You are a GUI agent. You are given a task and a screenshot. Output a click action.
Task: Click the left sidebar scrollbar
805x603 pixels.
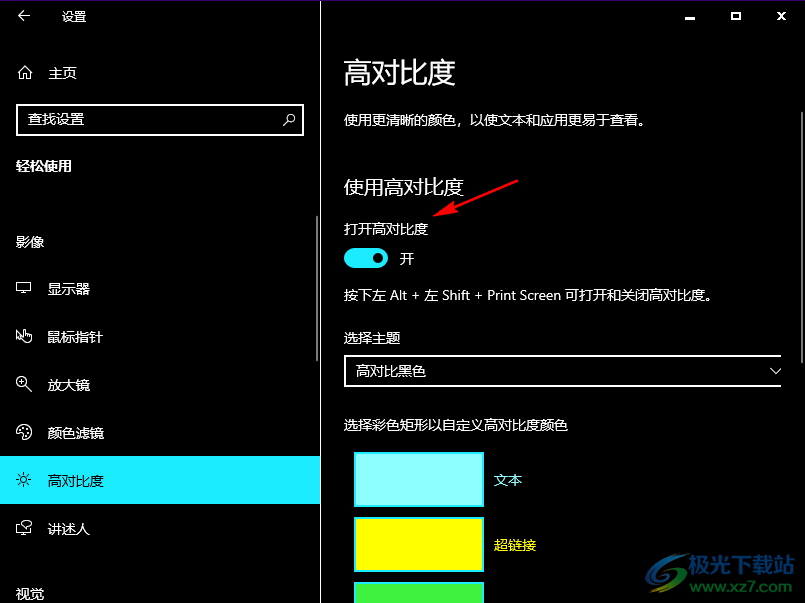coord(317,288)
